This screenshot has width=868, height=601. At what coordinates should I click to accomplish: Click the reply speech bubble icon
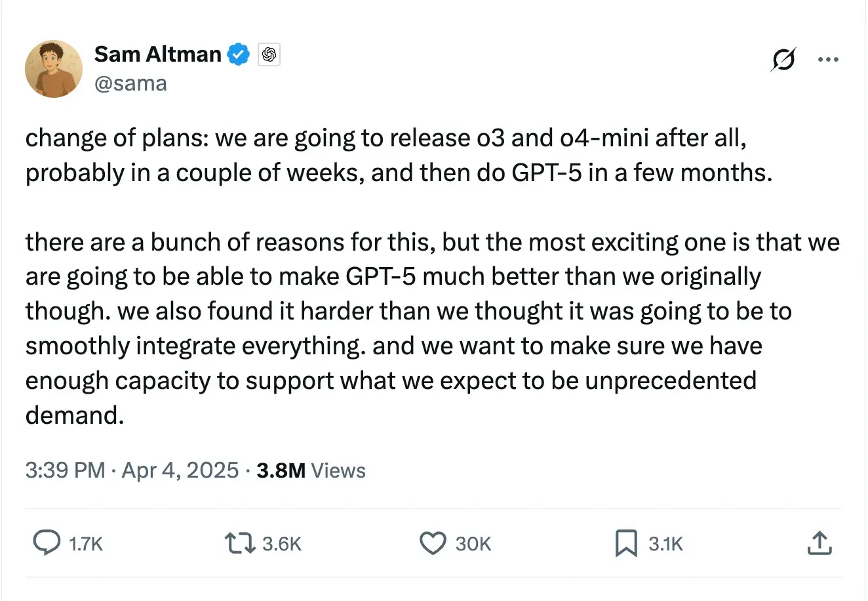coord(47,543)
